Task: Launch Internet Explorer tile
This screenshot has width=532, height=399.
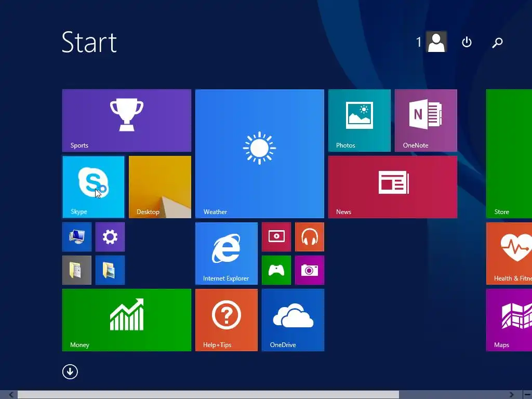Action: (227, 254)
